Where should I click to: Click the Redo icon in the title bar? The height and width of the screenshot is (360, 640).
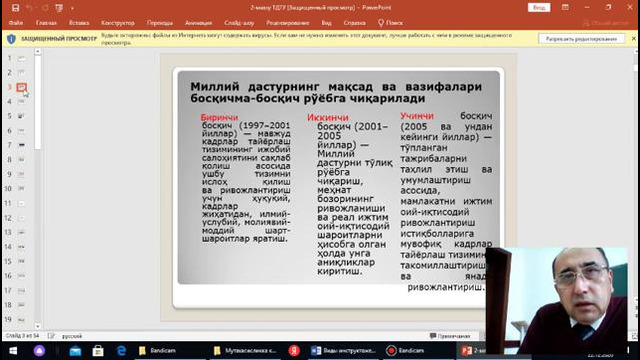[x=44, y=8]
